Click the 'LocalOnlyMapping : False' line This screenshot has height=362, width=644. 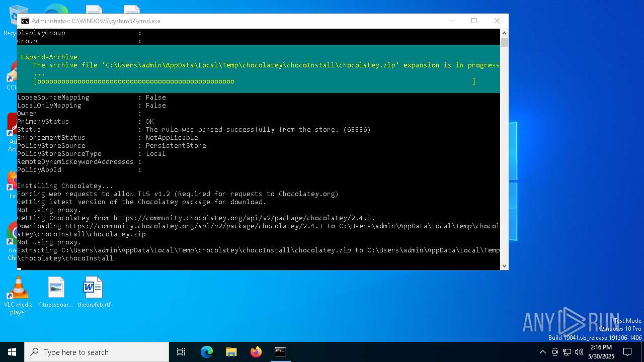tap(92, 106)
